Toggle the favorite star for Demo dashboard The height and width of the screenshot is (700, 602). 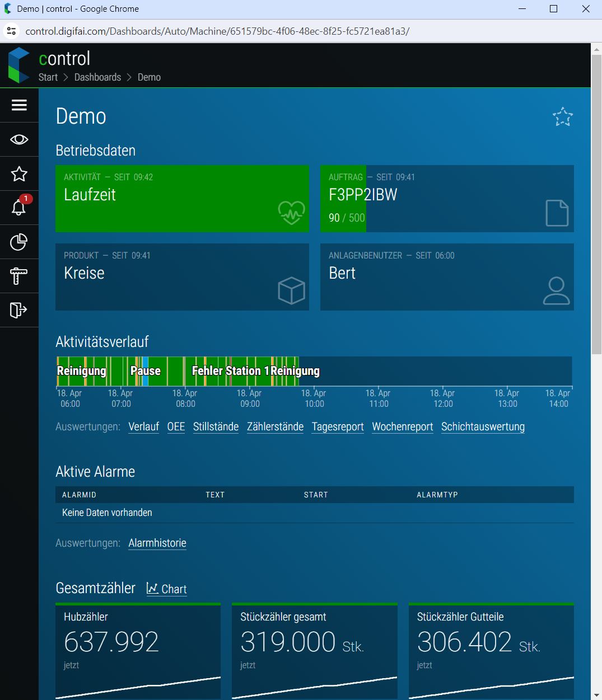(562, 117)
